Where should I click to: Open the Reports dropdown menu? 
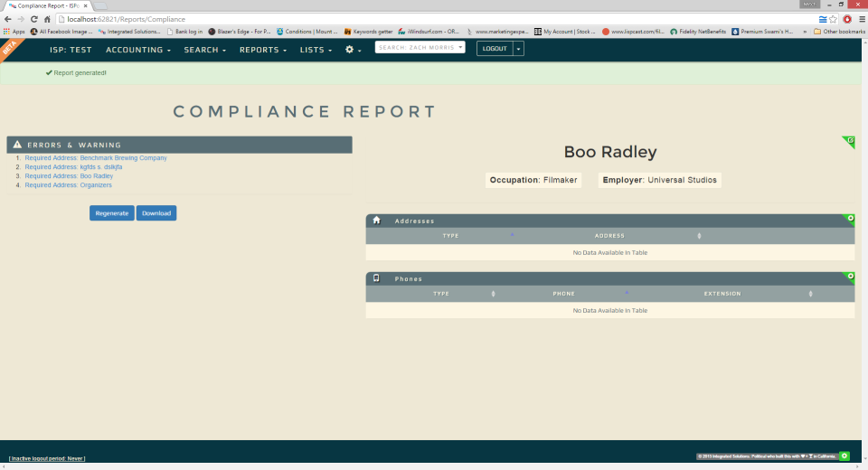coord(263,50)
